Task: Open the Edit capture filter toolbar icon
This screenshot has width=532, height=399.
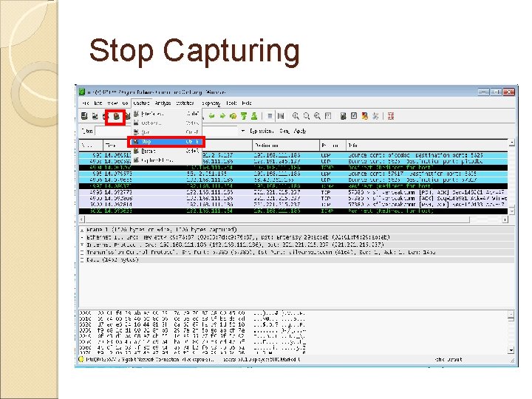Action: [x=343, y=116]
